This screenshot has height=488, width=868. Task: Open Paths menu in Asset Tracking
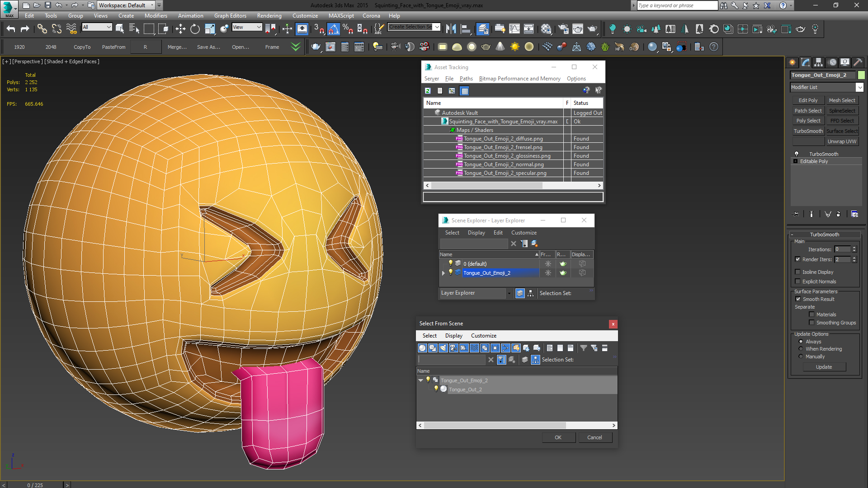click(x=466, y=79)
